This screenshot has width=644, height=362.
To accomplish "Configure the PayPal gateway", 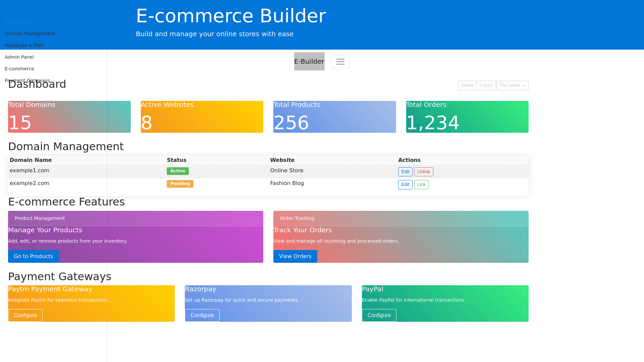I will (379, 315).
